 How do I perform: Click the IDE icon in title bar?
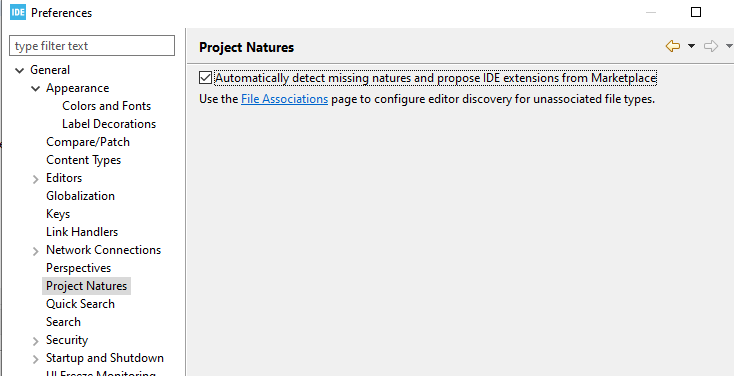[18, 12]
